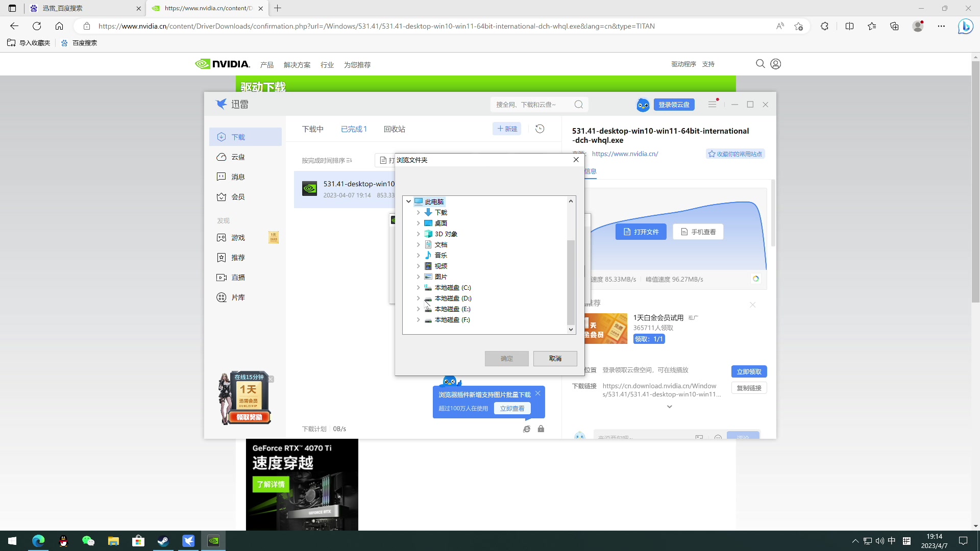Open 驱动程序 link in NVIDIA header
Image resolution: width=980 pixels, height=551 pixels.
pos(683,64)
